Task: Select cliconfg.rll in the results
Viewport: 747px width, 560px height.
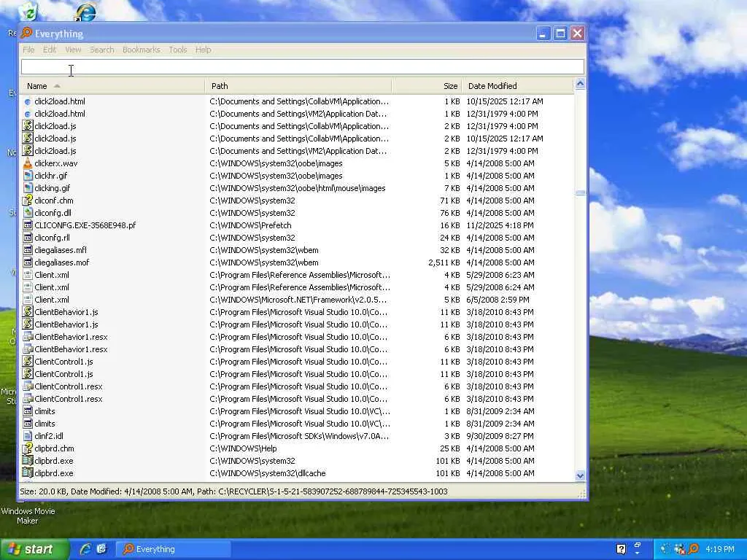Action: click(x=52, y=238)
